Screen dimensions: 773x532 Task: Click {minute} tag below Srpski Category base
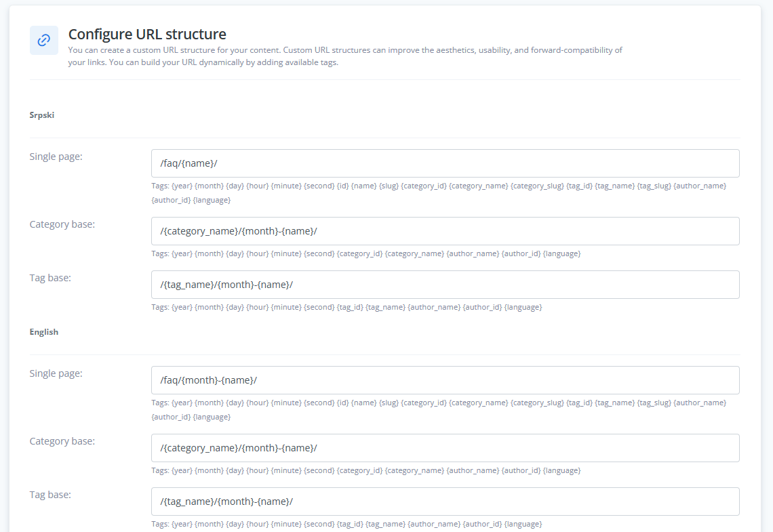286,253
